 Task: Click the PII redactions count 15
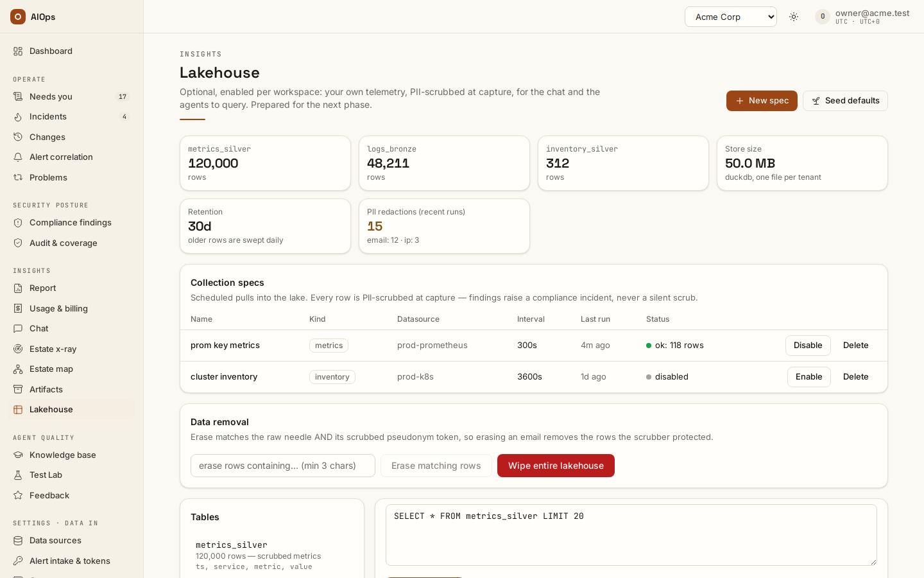[375, 226]
